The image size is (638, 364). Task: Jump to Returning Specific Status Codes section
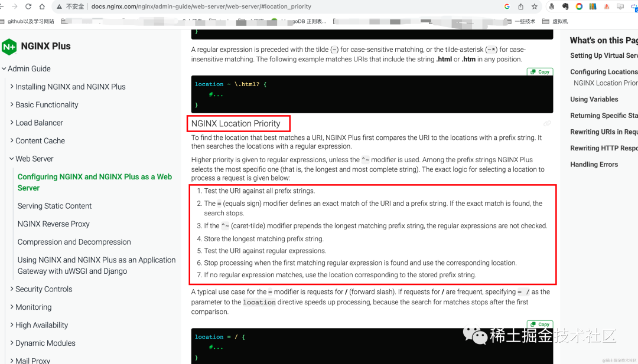(604, 116)
